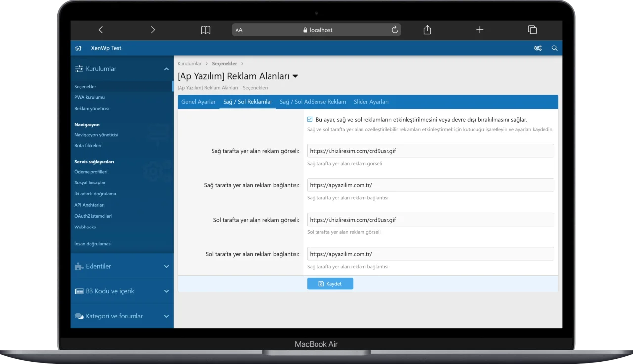Viewport: 633px width, 364px height.
Task: Disable the sağ ve sol reklamlar checkbox
Action: (310, 119)
